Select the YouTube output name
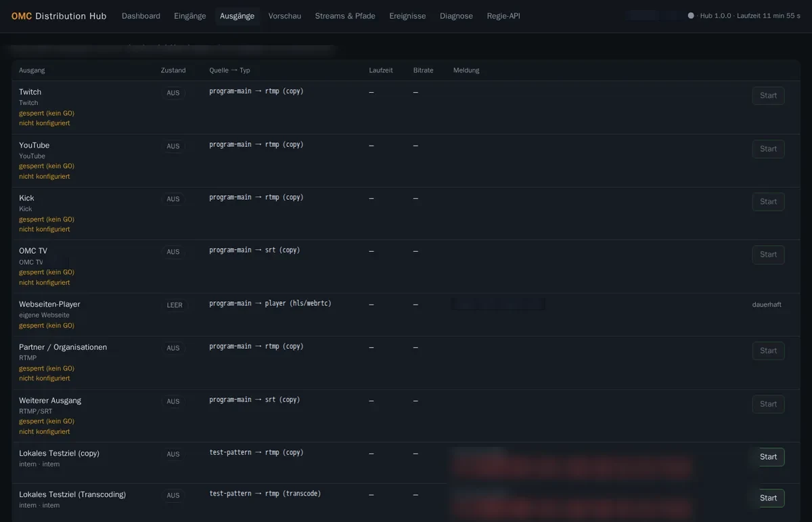This screenshot has height=522, width=812. click(x=34, y=146)
